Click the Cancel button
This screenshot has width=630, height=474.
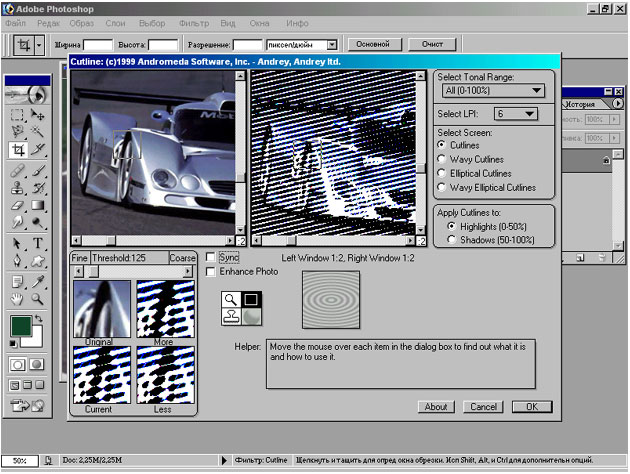point(483,407)
